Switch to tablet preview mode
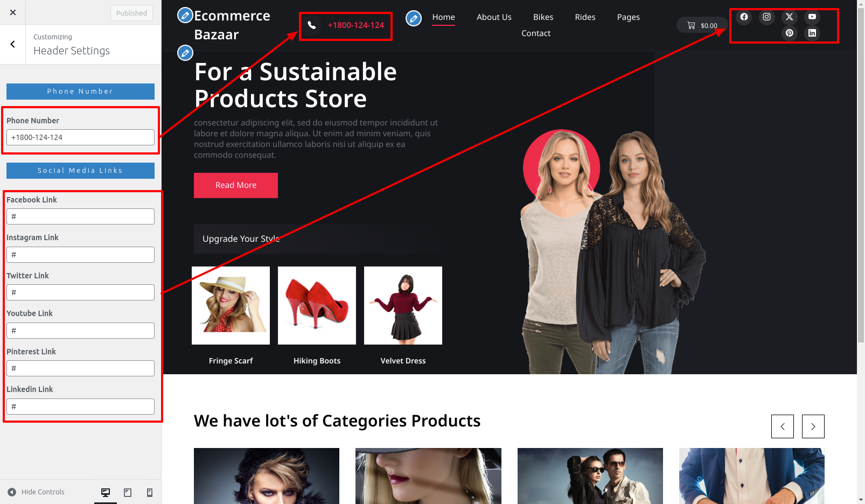The height and width of the screenshot is (504, 865). pyautogui.click(x=128, y=492)
